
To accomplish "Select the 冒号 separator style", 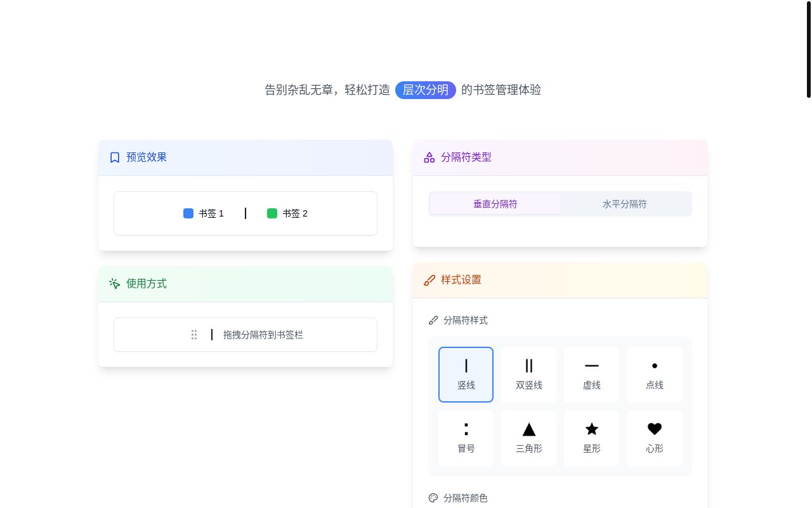I will click(466, 438).
